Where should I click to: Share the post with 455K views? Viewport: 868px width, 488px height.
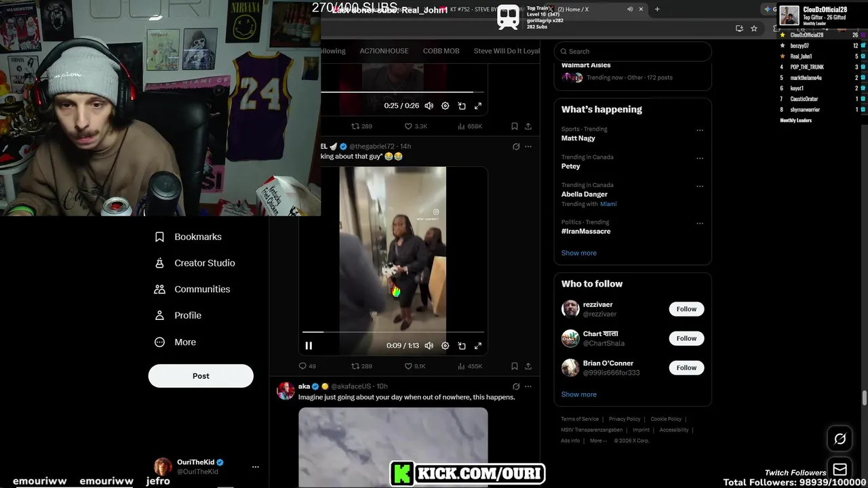click(x=528, y=366)
